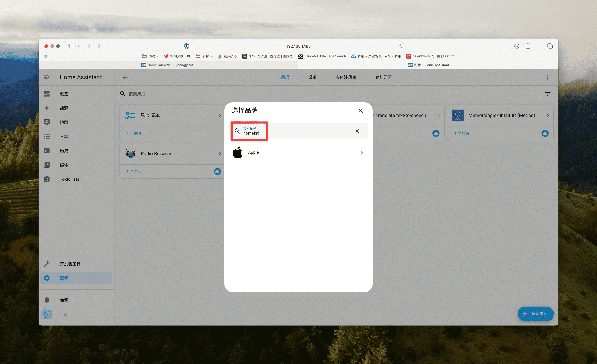The image size is (597, 364).
Task: Switch to the 实体注册表 tab
Action: [346, 77]
